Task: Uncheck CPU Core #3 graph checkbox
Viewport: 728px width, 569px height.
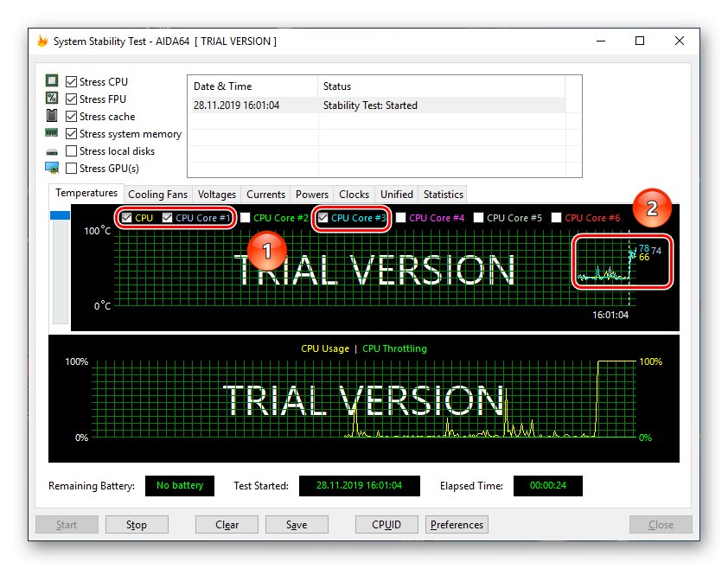Action: [323, 218]
